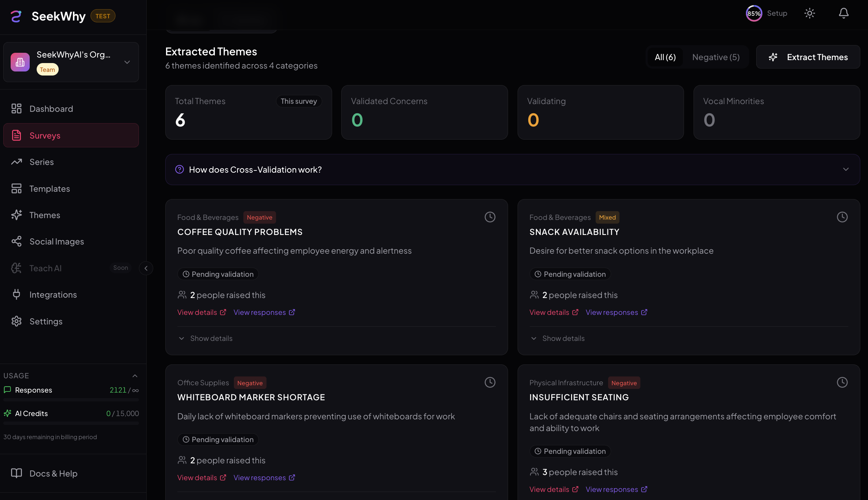The height and width of the screenshot is (500, 868).
Task: Open the Dashboard sidebar item
Action: pyautogui.click(x=51, y=109)
